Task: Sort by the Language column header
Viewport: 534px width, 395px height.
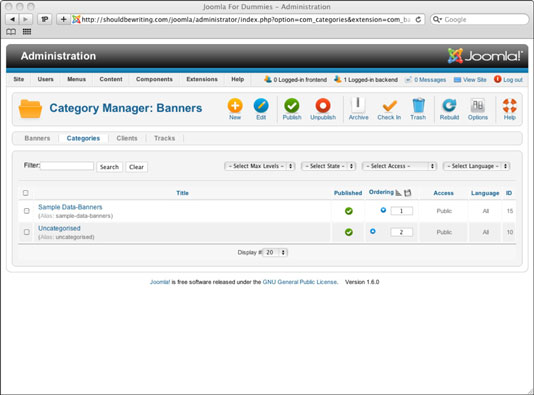Action: point(485,193)
